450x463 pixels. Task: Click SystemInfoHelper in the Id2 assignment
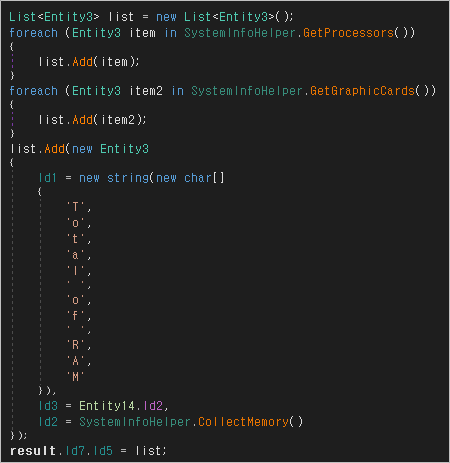135,422
